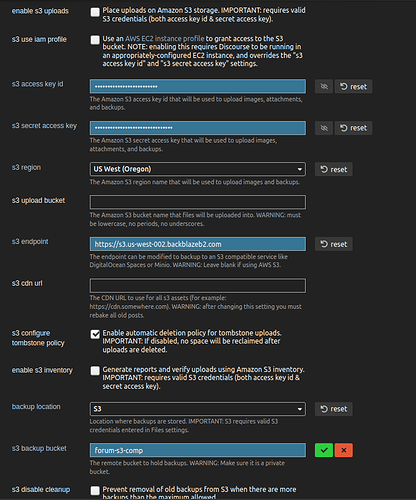Screen dimensions: 416x500
Task: Open the AWS EC2 instance profile link
Action: click(x=165, y=39)
